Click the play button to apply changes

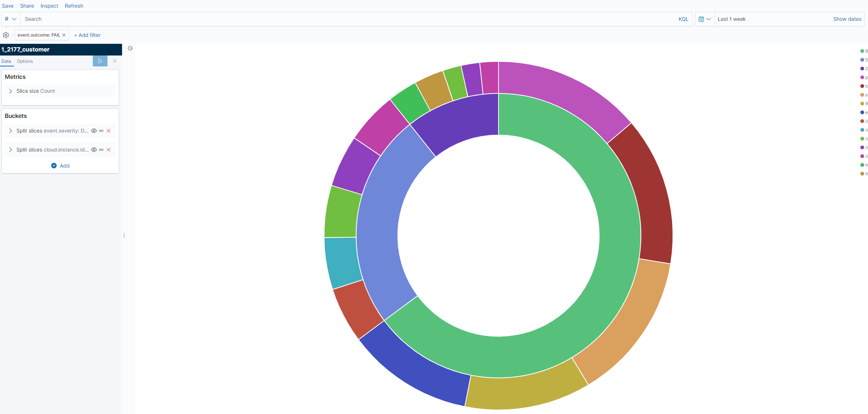(100, 61)
